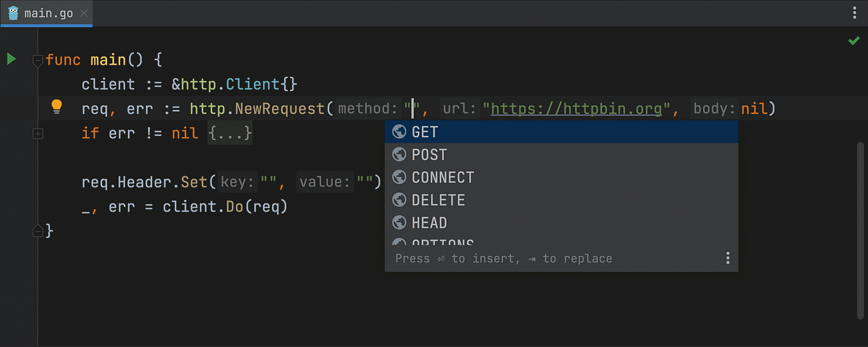Pick HEAD from the suggestions
The width and height of the screenshot is (868, 347).
[x=429, y=223]
